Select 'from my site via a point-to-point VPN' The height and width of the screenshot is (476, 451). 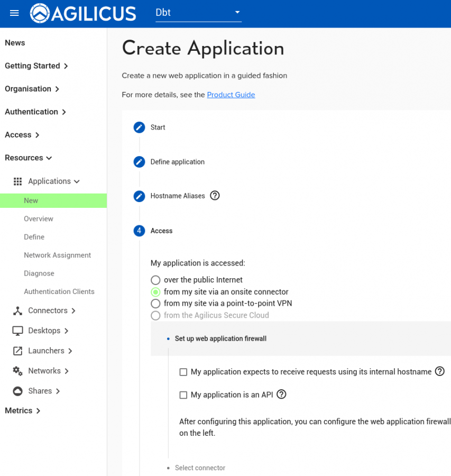[x=155, y=304]
